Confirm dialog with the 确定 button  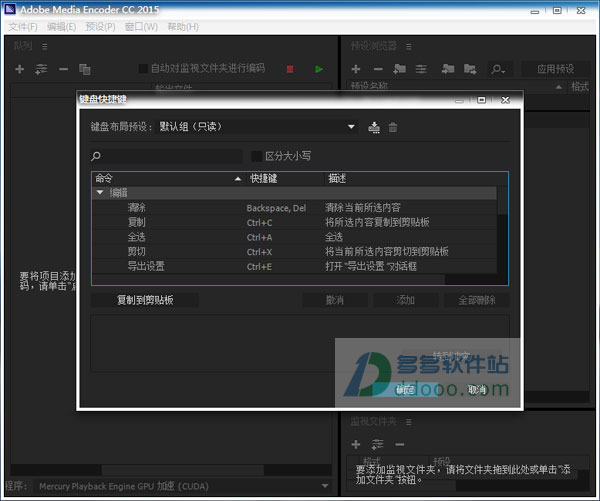(405, 390)
